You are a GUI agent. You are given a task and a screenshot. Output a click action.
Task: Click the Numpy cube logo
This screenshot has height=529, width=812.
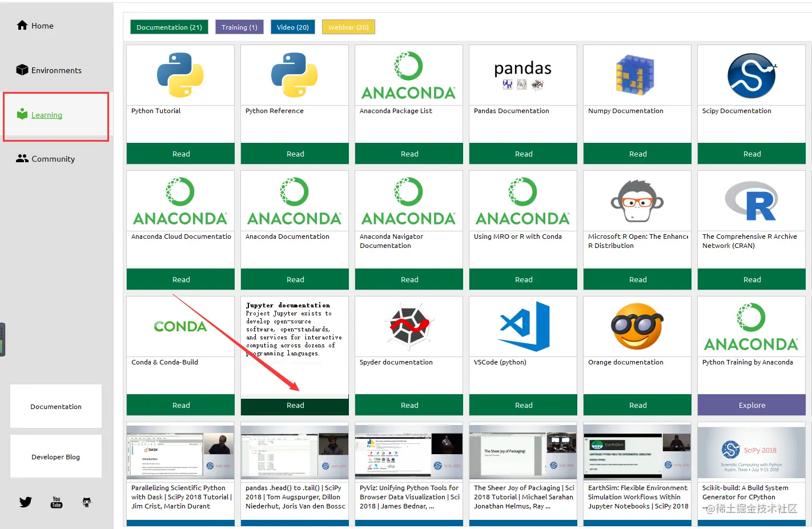[x=635, y=75]
